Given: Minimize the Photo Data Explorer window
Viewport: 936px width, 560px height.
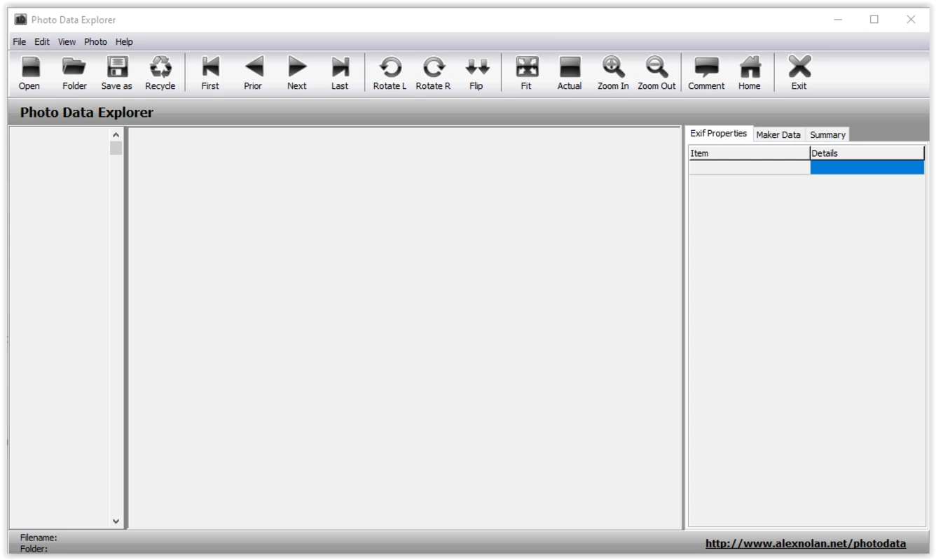Looking at the screenshot, I should click(838, 20).
